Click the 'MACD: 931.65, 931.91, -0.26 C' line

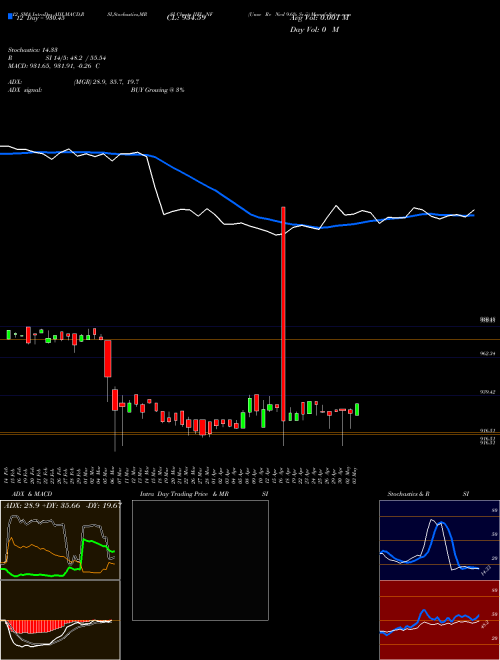54,66
